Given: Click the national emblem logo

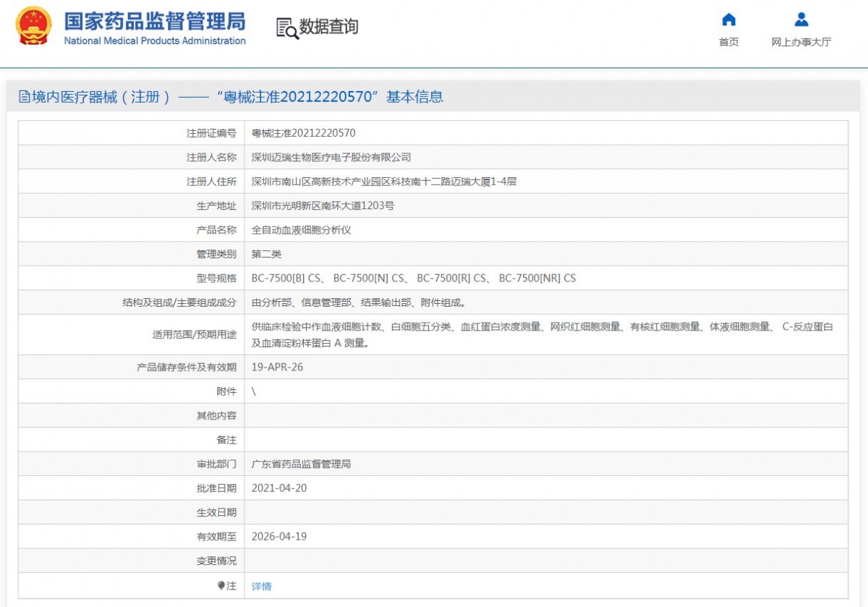Looking at the screenshot, I should point(33,27).
